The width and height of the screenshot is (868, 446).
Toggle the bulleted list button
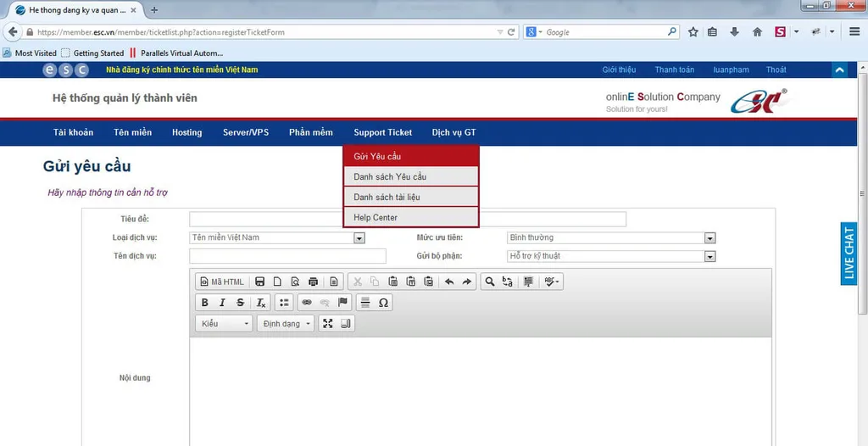[284, 303]
